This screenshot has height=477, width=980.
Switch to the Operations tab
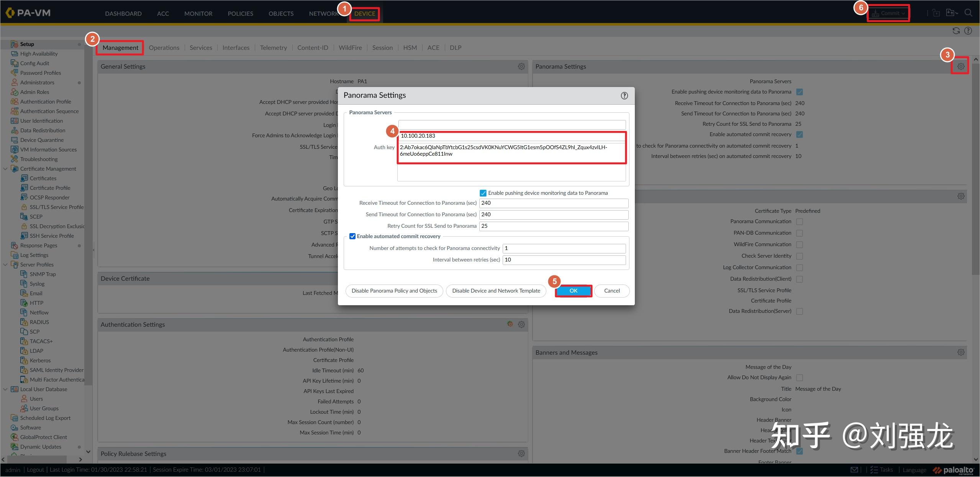[x=164, y=48]
